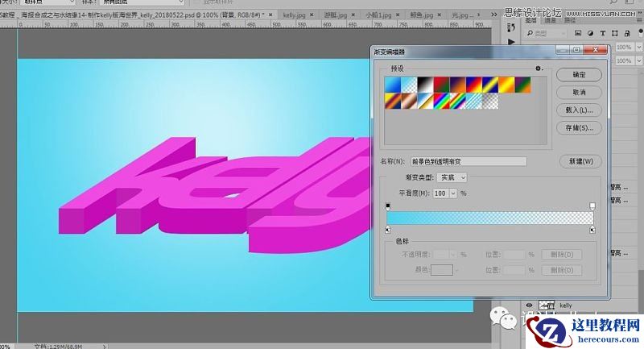Choose the transparent stripes gradient preset
Screen dimensions: 644x349
pos(474,101)
